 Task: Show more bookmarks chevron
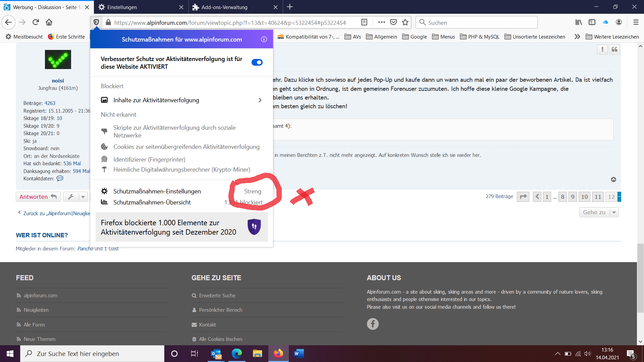click(577, 37)
